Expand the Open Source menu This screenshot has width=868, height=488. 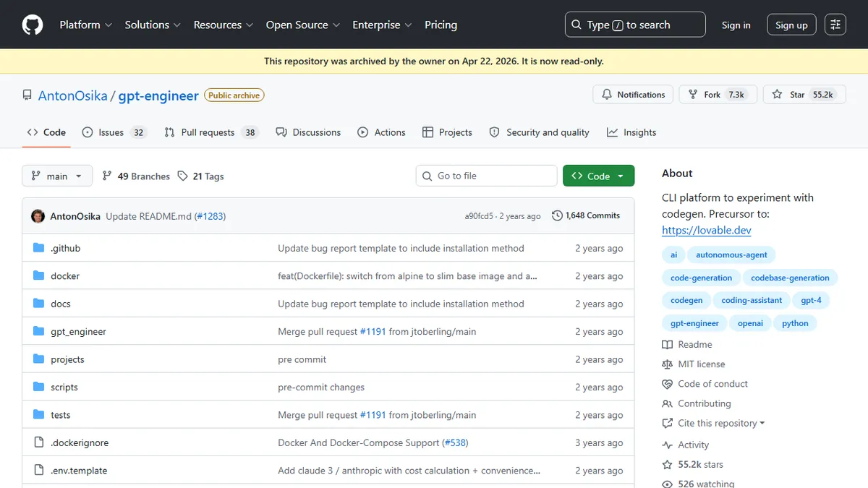click(x=302, y=25)
